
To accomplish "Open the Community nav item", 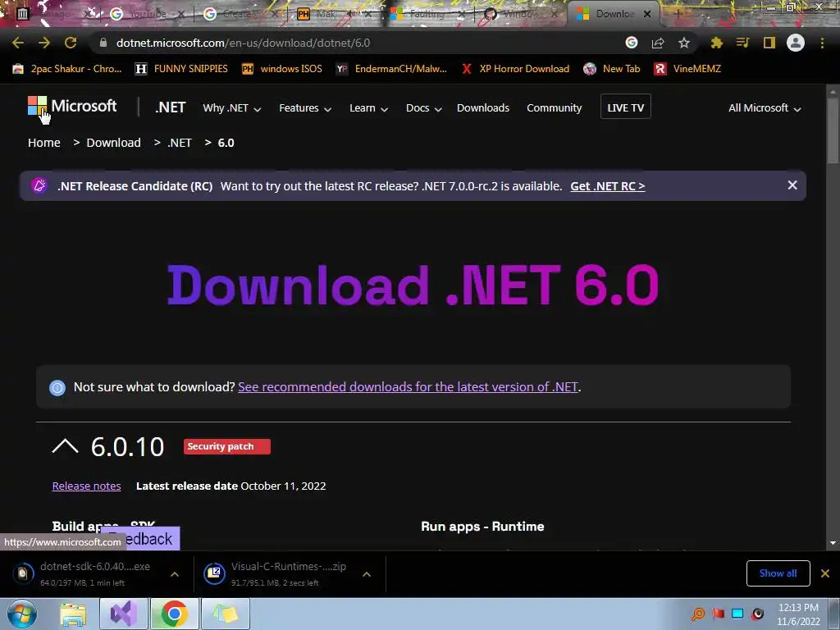I will click(x=554, y=108).
